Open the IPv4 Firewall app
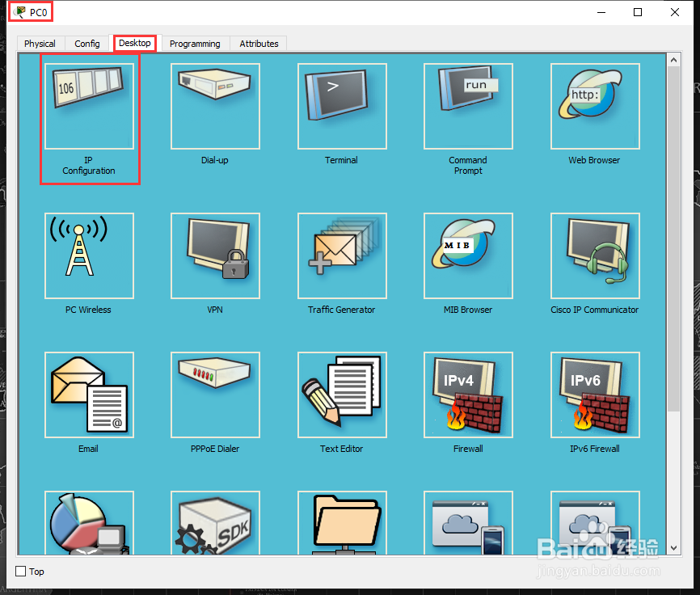The image size is (700, 595). [x=468, y=395]
